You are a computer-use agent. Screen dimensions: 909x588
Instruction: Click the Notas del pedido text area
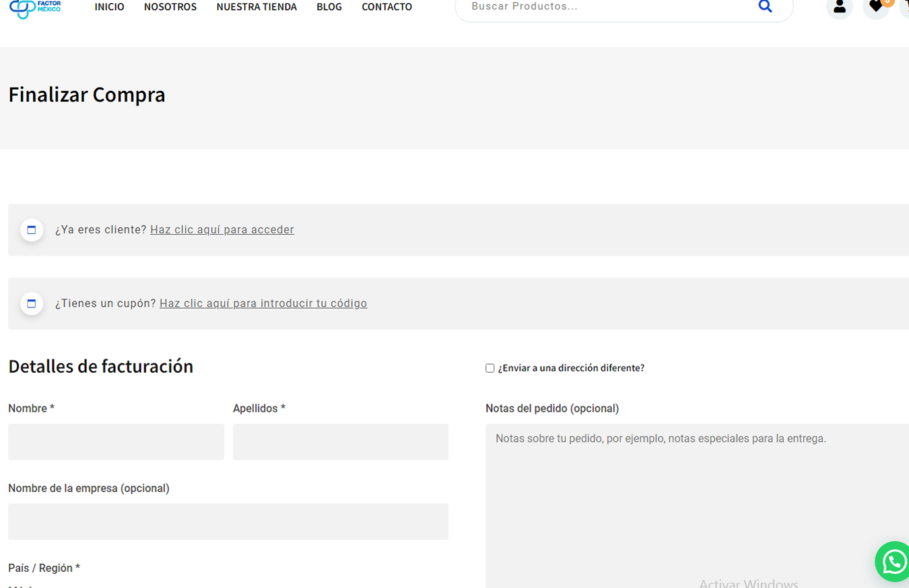click(x=697, y=506)
